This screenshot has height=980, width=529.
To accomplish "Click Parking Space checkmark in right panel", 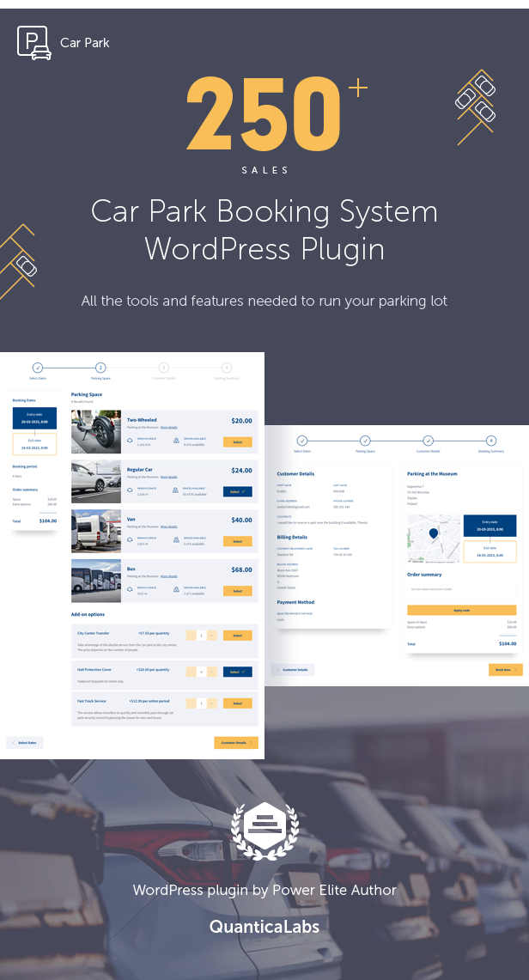I will pyautogui.click(x=365, y=441).
